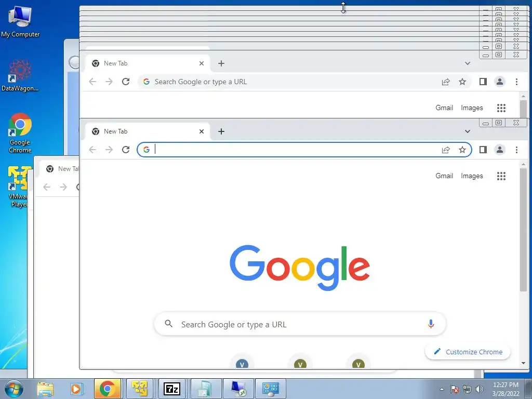Open Images link in second Chrome window
Image resolution: width=532 pixels, height=399 pixels.
[472, 108]
